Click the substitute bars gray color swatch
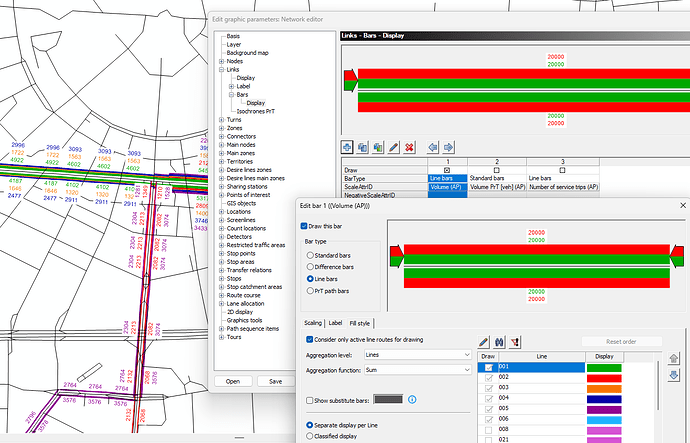Viewport: 690px width, 443px height. click(x=388, y=399)
